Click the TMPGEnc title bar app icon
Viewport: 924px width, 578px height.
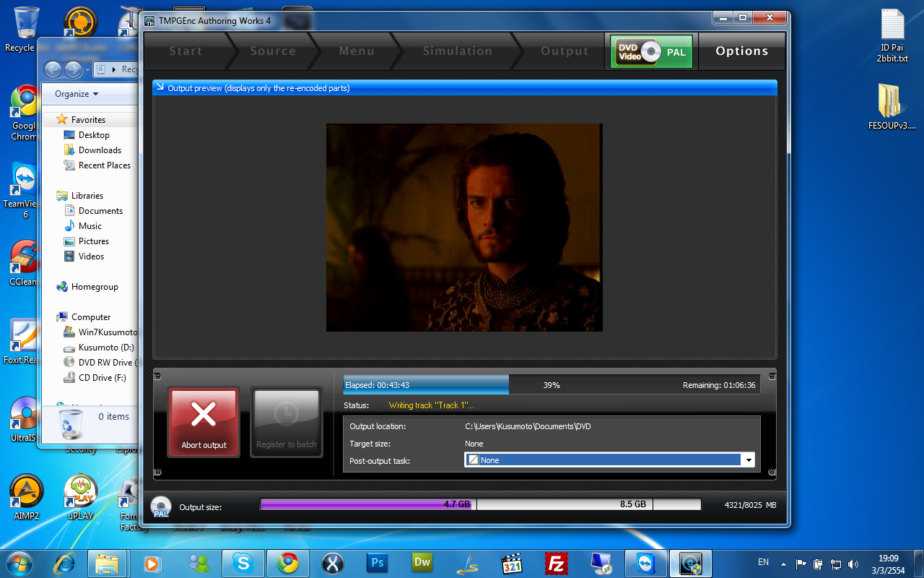pyautogui.click(x=149, y=21)
